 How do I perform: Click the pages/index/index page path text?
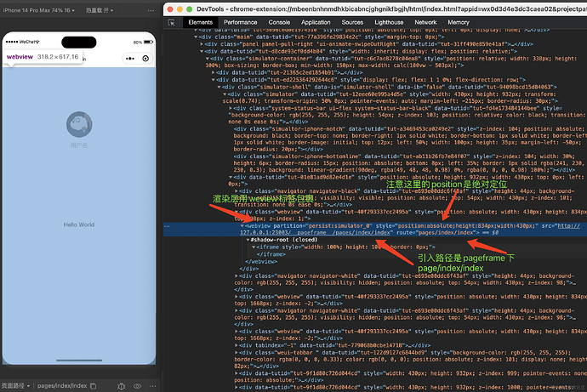click(x=62, y=386)
